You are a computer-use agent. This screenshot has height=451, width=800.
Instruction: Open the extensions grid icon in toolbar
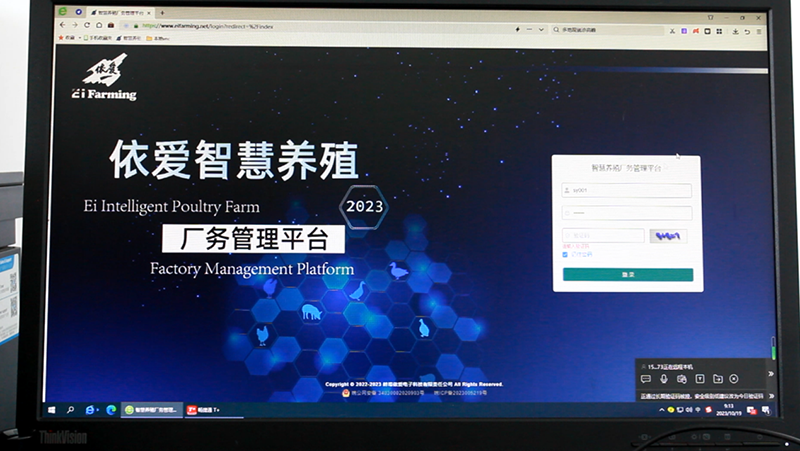click(719, 31)
